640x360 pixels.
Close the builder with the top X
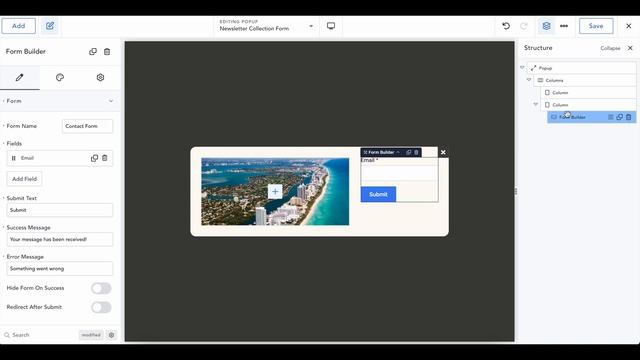[x=629, y=26]
